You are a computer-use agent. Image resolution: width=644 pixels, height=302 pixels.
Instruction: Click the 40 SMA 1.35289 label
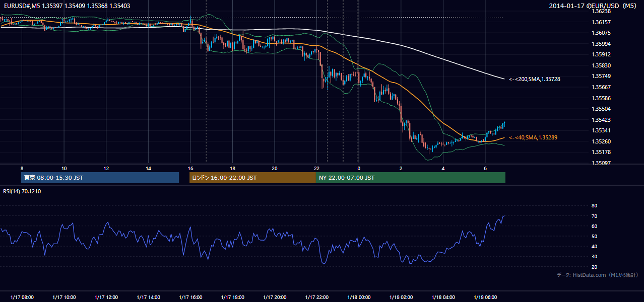coord(533,137)
